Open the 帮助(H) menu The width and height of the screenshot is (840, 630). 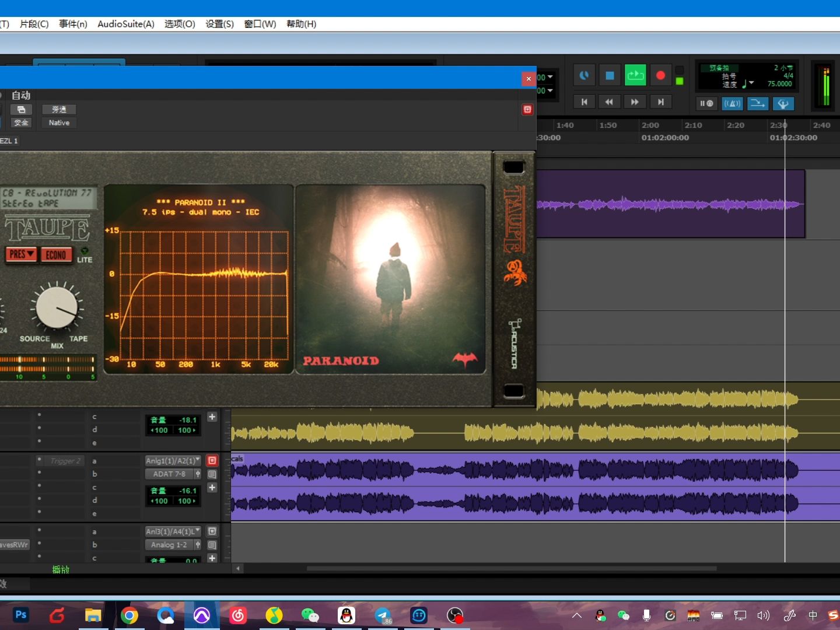pos(302,24)
